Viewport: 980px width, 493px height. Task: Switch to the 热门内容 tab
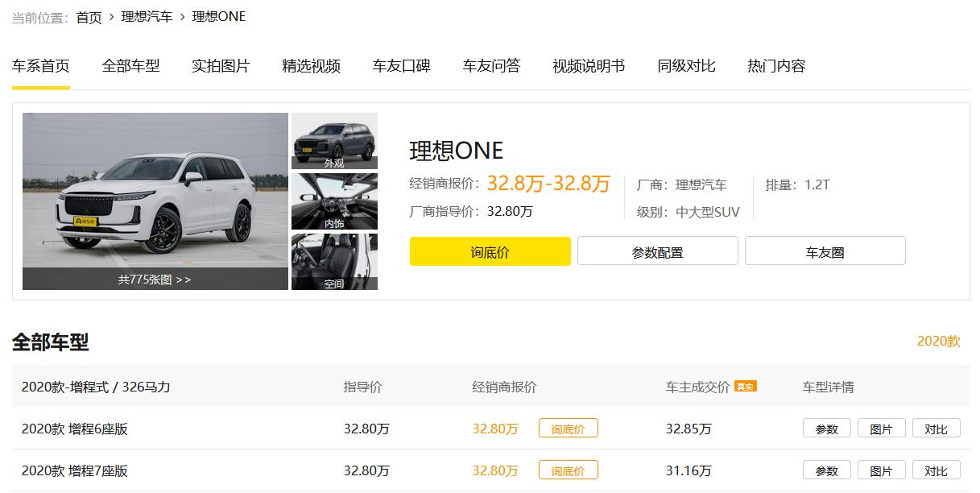tap(775, 65)
